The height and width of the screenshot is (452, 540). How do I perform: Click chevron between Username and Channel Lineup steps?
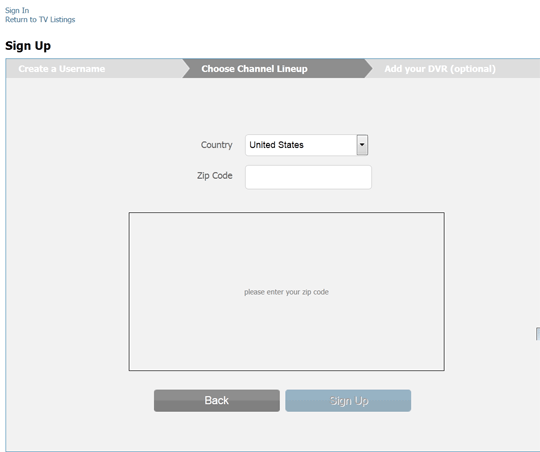point(186,68)
